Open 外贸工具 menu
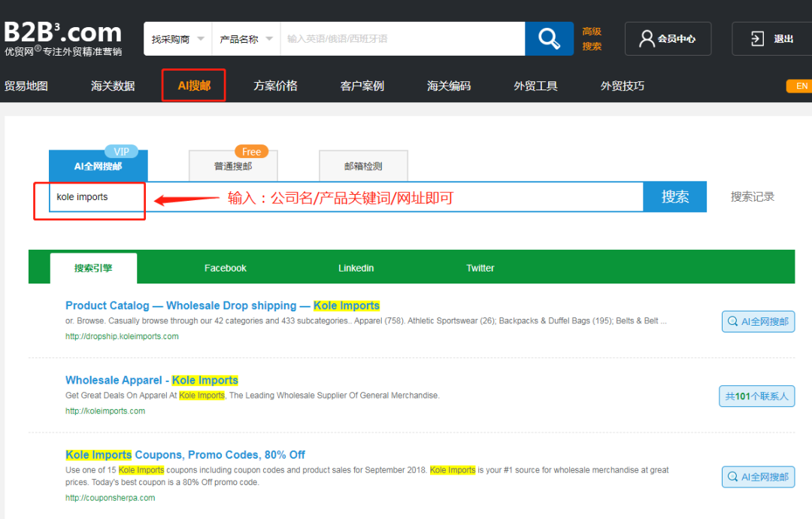This screenshot has height=519, width=812. click(x=535, y=86)
